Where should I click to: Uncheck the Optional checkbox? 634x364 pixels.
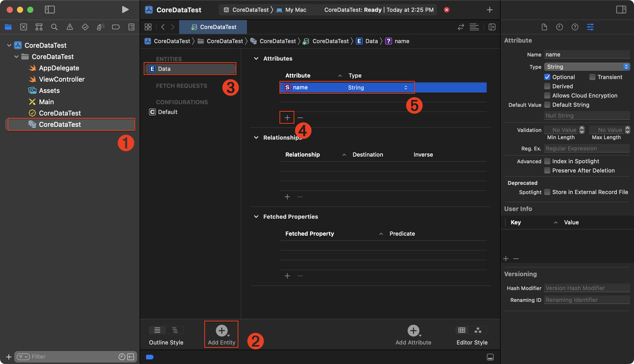click(547, 77)
